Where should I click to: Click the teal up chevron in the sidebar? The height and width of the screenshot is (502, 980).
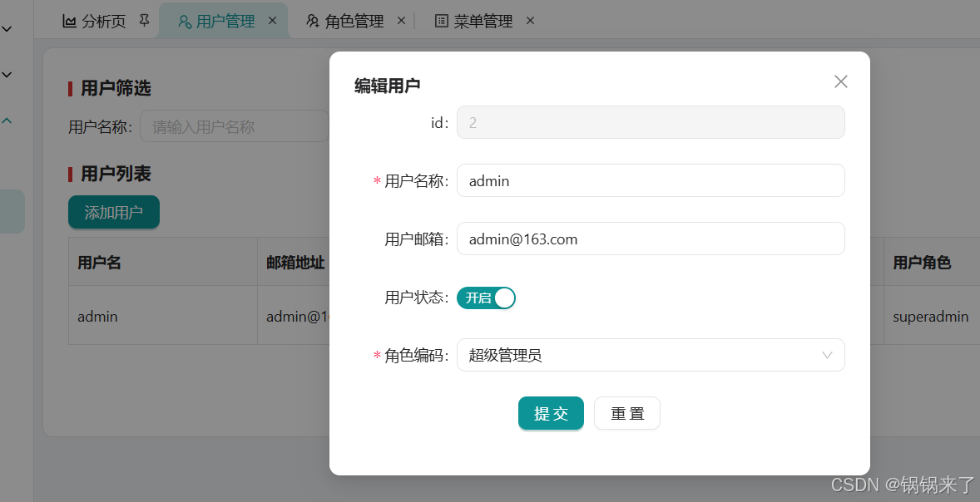(x=7, y=120)
